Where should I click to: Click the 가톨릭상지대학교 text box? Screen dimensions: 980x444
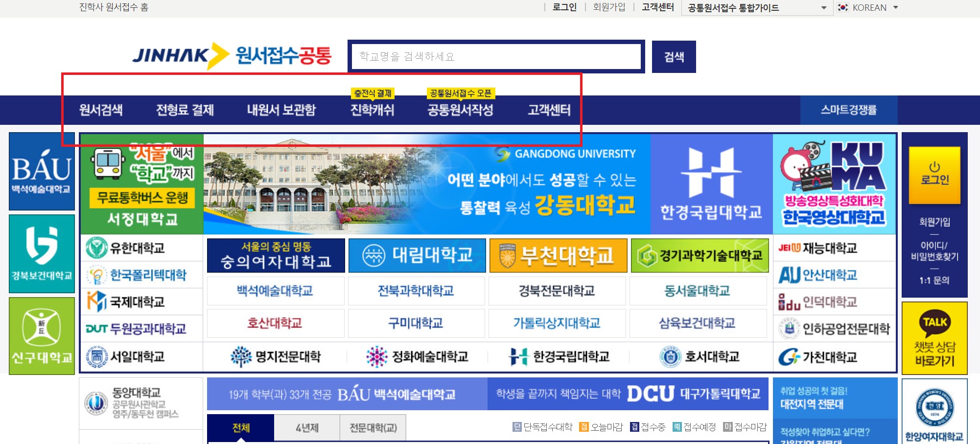coord(557,323)
